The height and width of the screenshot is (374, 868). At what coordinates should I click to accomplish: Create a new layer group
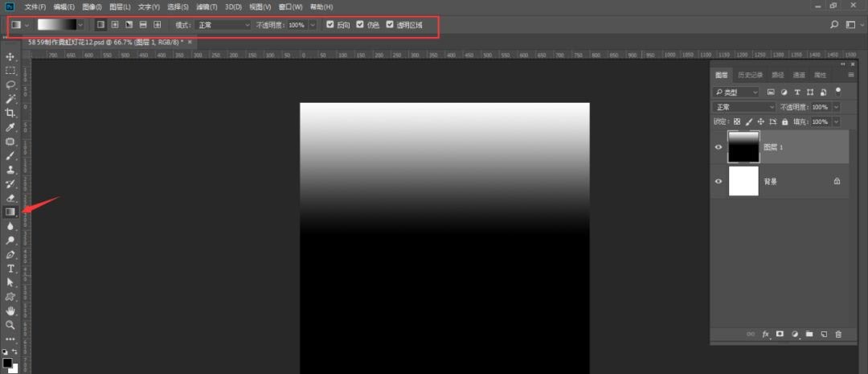pos(809,334)
